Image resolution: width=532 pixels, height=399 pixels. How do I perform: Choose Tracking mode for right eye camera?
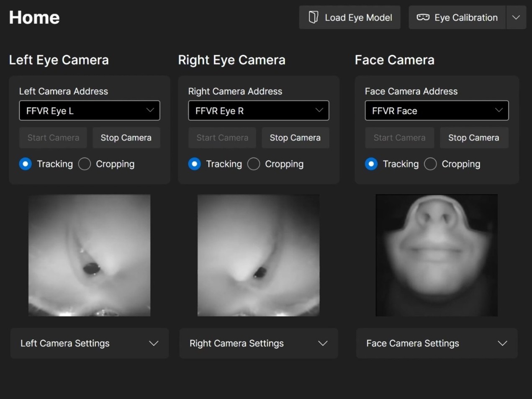(195, 164)
